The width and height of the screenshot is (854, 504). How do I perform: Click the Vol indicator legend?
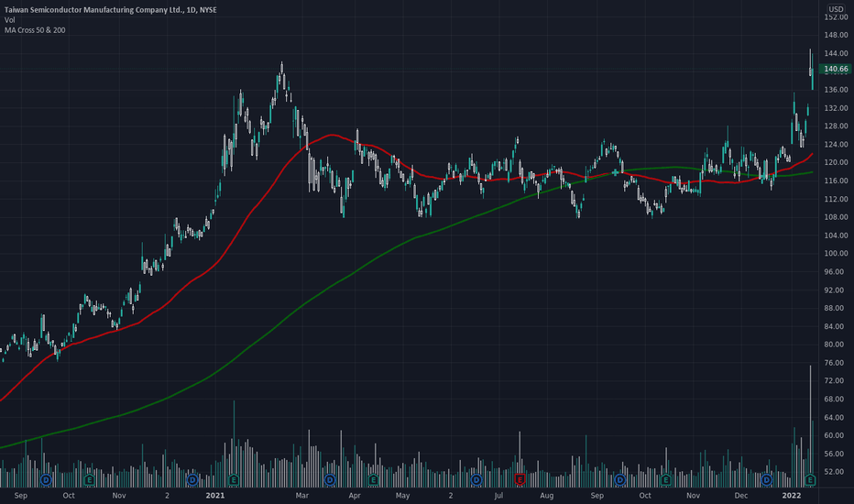click(x=10, y=20)
